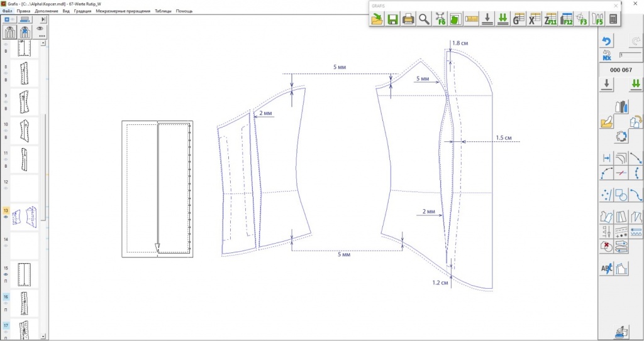
Task: Click the Z F11 table icon
Action: [x=550, y=19]
